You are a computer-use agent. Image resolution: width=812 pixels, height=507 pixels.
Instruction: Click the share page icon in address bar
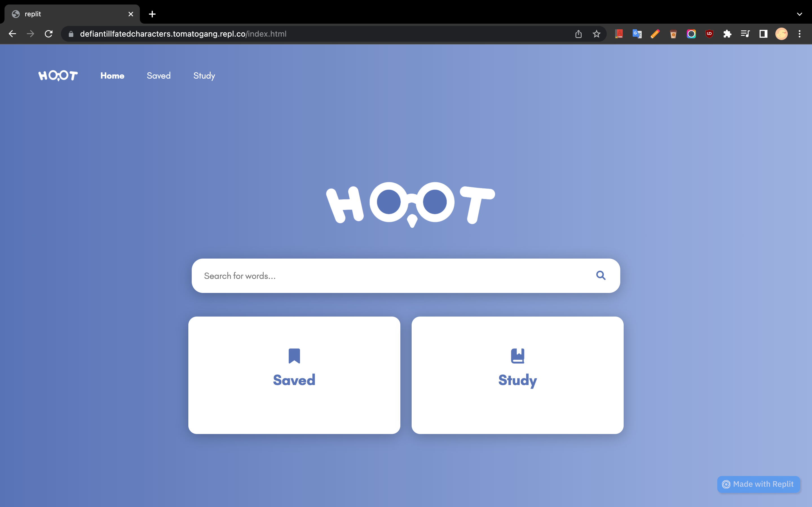[578, 34]
